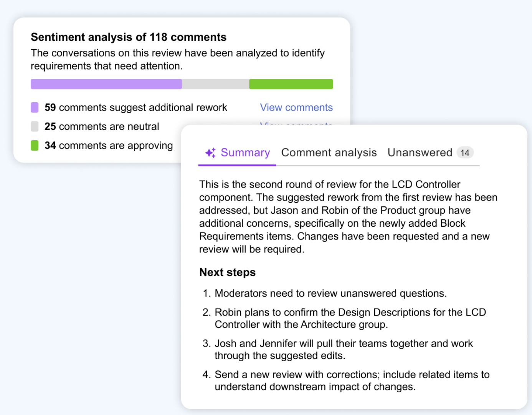This screenshot has height=415, width=532.
Task: Click the green legend swatch for approving
Action: [35, 146]
